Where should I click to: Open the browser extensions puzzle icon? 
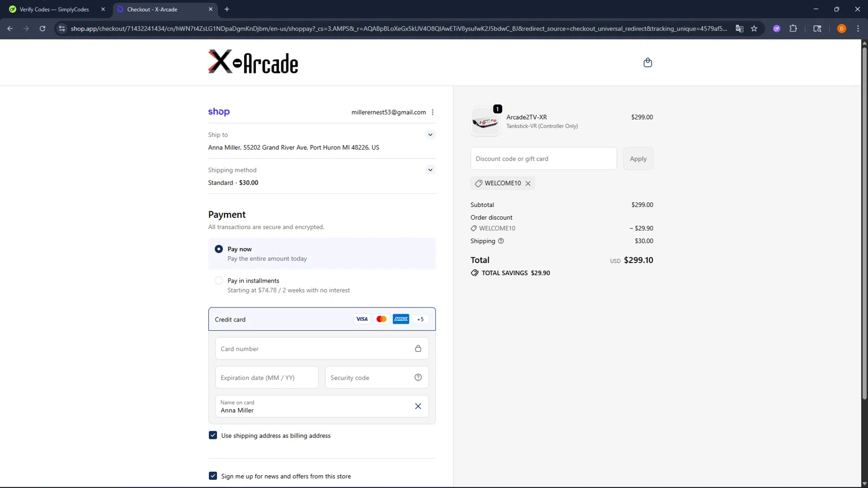click(x=793, y=28)
